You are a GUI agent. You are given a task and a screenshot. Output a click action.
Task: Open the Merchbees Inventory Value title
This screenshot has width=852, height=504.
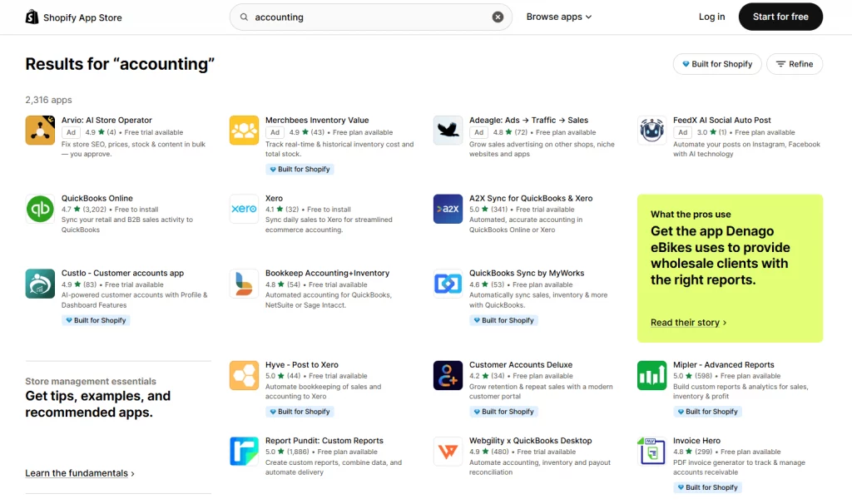pos(317,120)
